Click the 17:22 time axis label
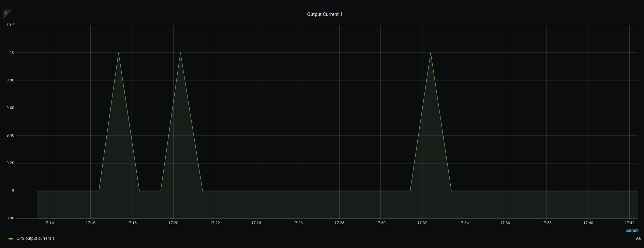The image size is (644, 248). (x=215, y=223)
